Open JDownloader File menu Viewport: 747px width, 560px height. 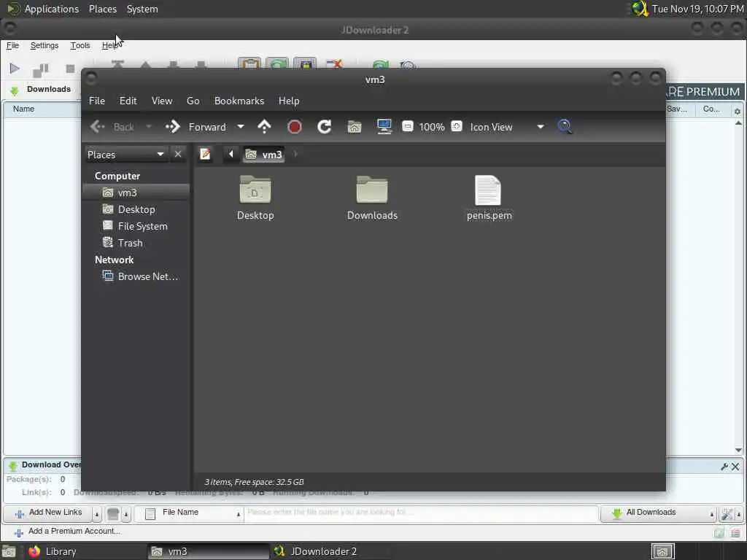(x=12, y=45)
